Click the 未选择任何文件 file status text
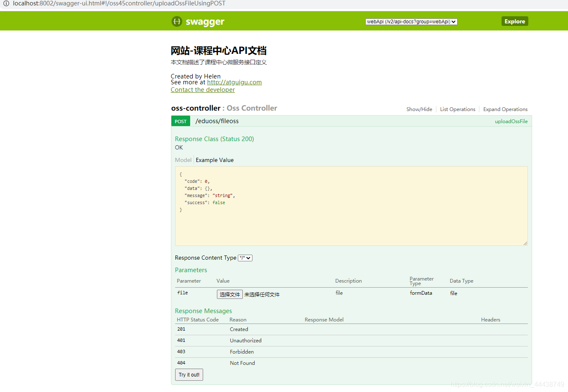Screen dimensions: 568x392 (x=262, y=295)
